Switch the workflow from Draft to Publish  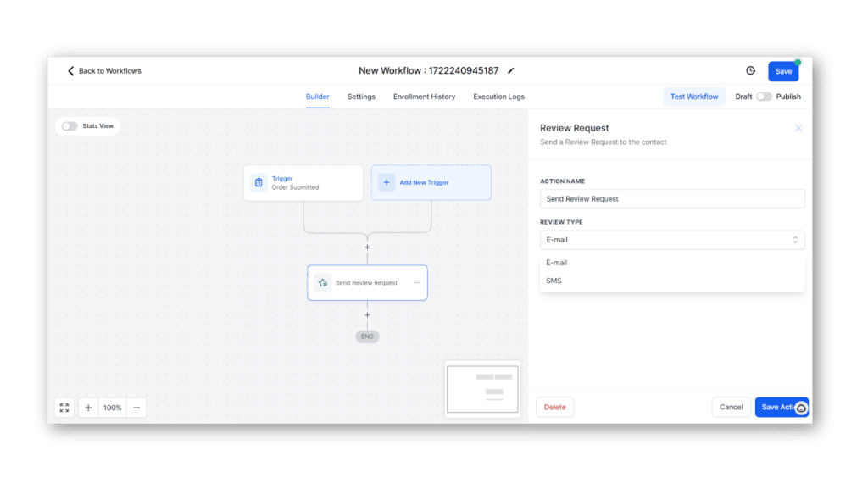[762, 97]
